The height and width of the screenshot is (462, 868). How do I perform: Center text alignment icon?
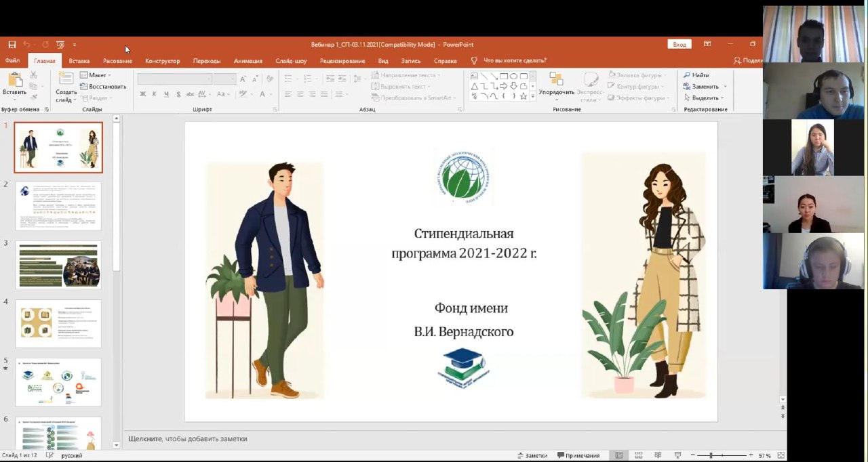(x=300, y=94)
